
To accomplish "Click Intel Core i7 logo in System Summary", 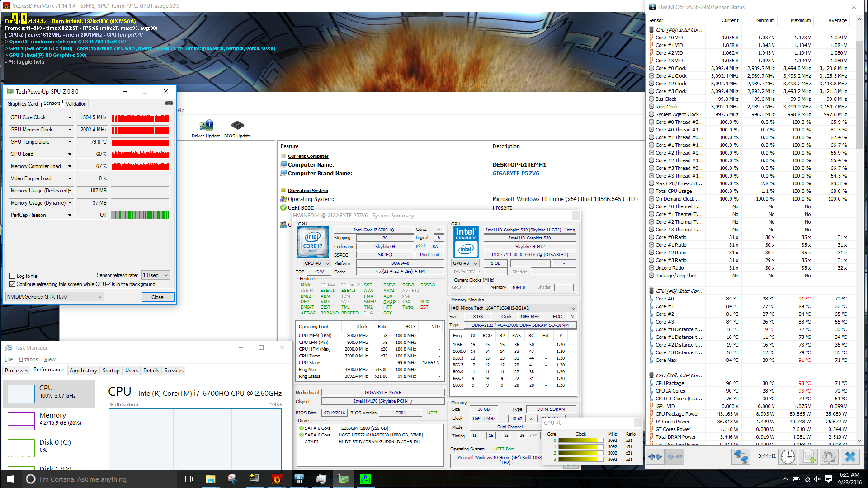I will coord(313,242).
